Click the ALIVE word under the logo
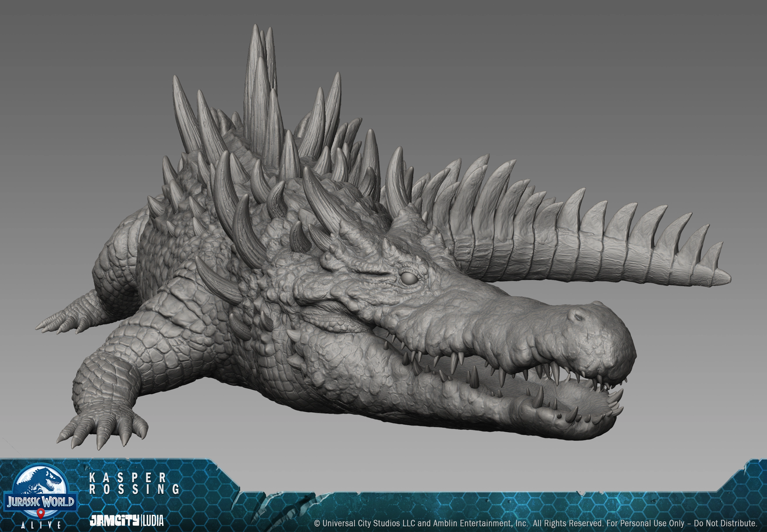The width and height of the screenshot is (767, 532). [40, 526]
